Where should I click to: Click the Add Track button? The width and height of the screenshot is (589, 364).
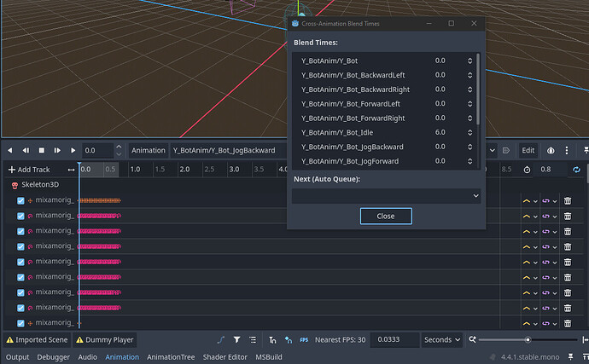[29, 170]
